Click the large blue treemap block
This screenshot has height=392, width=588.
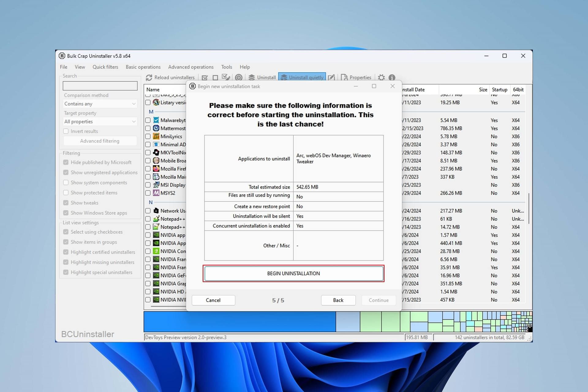point(240,322)
